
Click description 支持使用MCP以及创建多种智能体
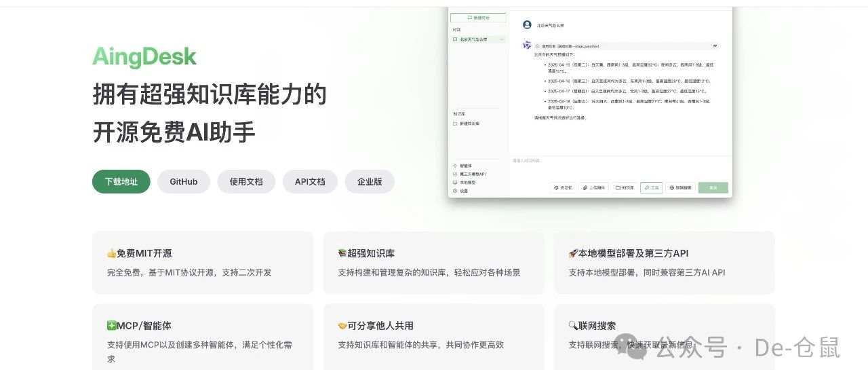pyautogui.click(x=200, y=352)
